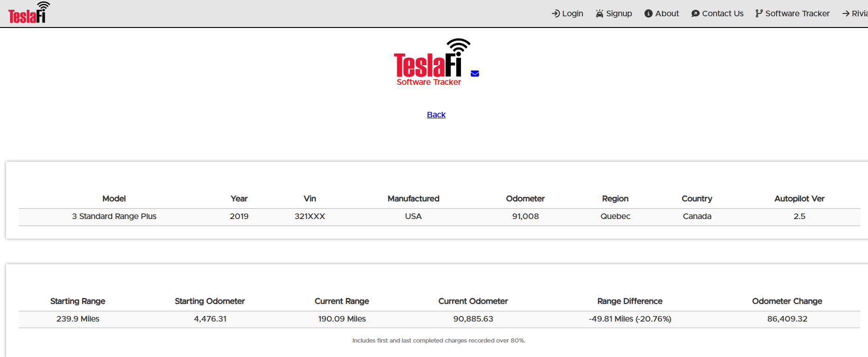
Task: Click the Software Tracker branch icon
Action: click(759, 14)
